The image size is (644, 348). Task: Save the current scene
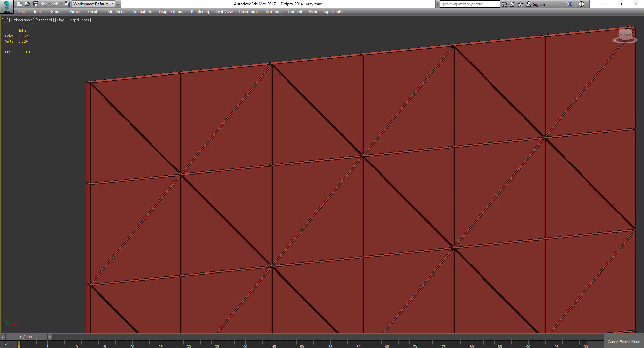click(x=35, y=4)
